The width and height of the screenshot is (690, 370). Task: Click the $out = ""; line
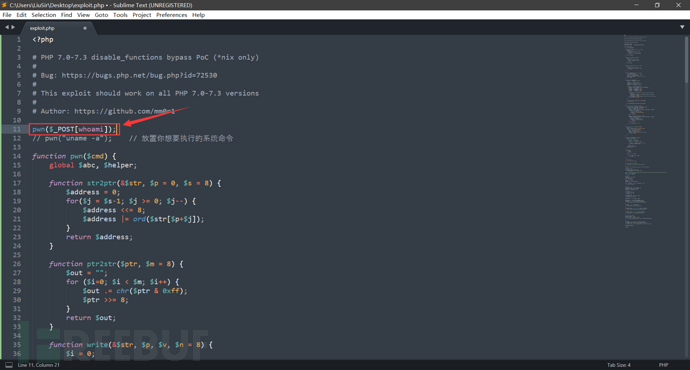[86, 273]
